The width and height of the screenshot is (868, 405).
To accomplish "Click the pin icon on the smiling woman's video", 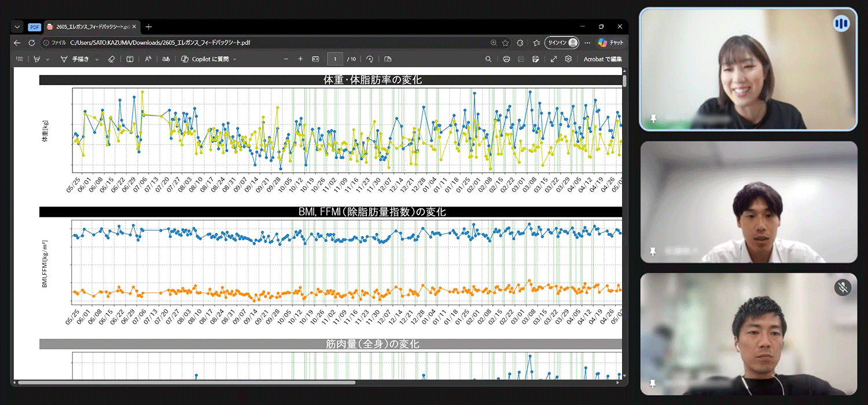I will tap(653, 119).
